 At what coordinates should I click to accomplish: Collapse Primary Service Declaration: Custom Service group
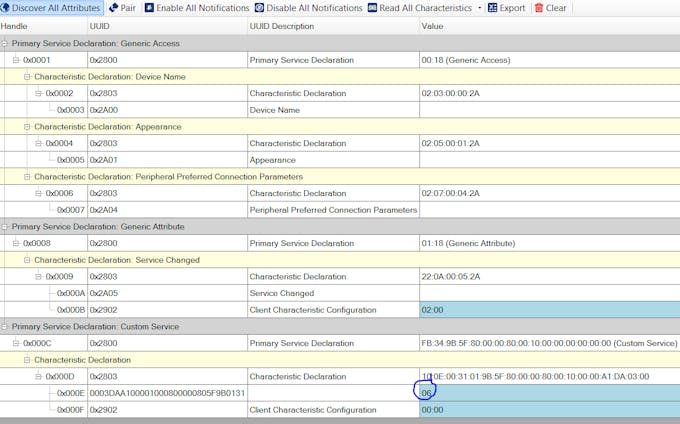(5, 326)
